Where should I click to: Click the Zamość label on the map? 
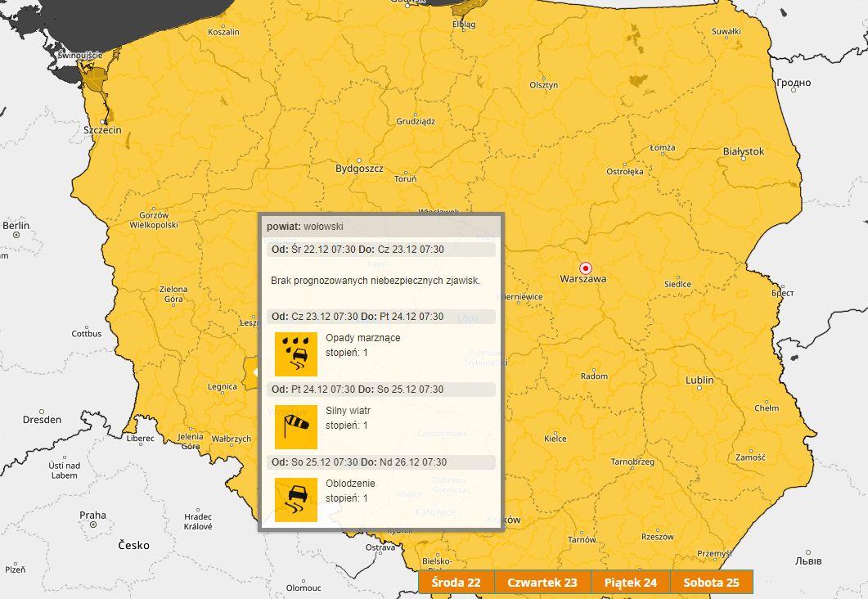pos(751,457)
